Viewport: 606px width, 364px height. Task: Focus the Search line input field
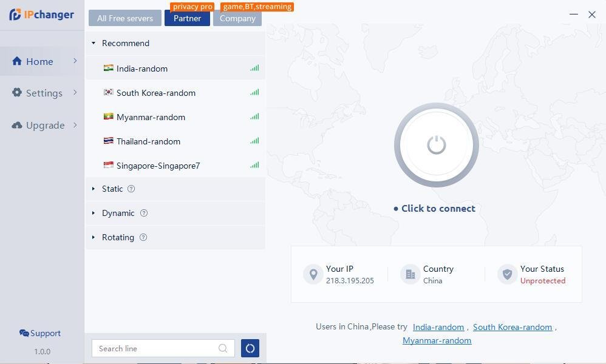pos(163,348)
